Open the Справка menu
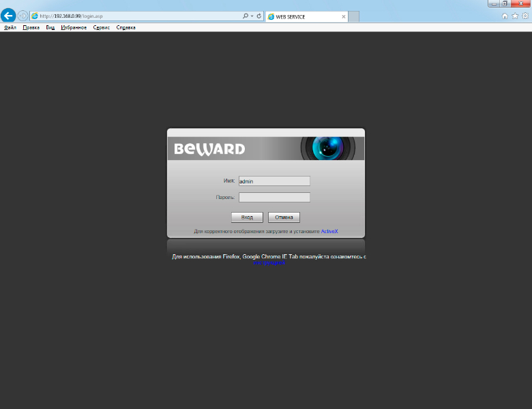Image resolution: width=532 pixels, height=409 pixels. point(126,27)
